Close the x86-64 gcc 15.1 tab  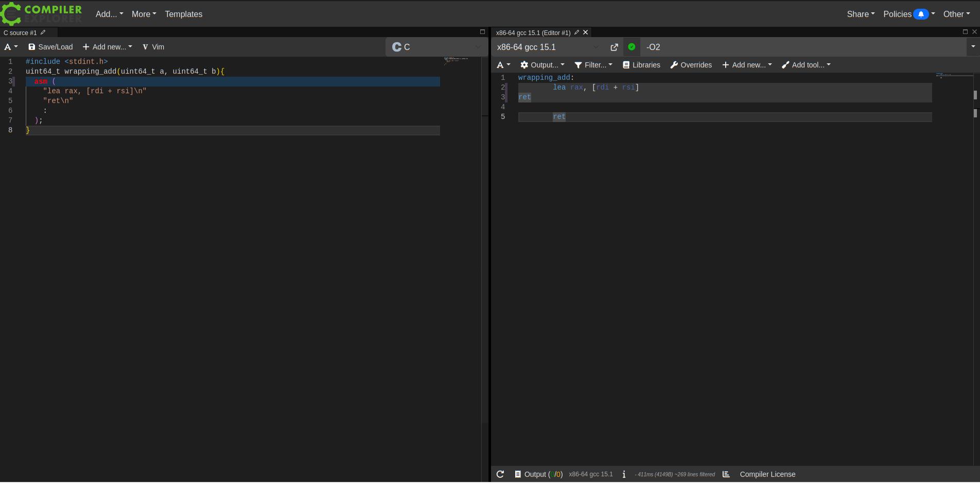(586, 32)
